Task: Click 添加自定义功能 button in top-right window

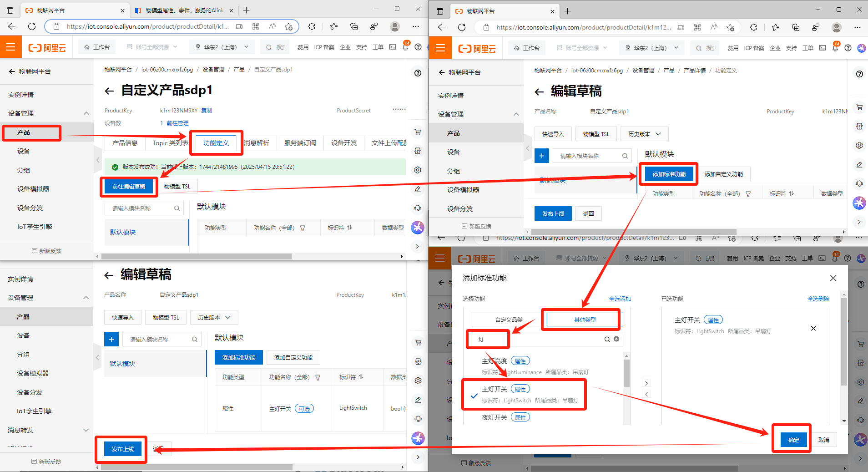Action: tap(723, 174)
